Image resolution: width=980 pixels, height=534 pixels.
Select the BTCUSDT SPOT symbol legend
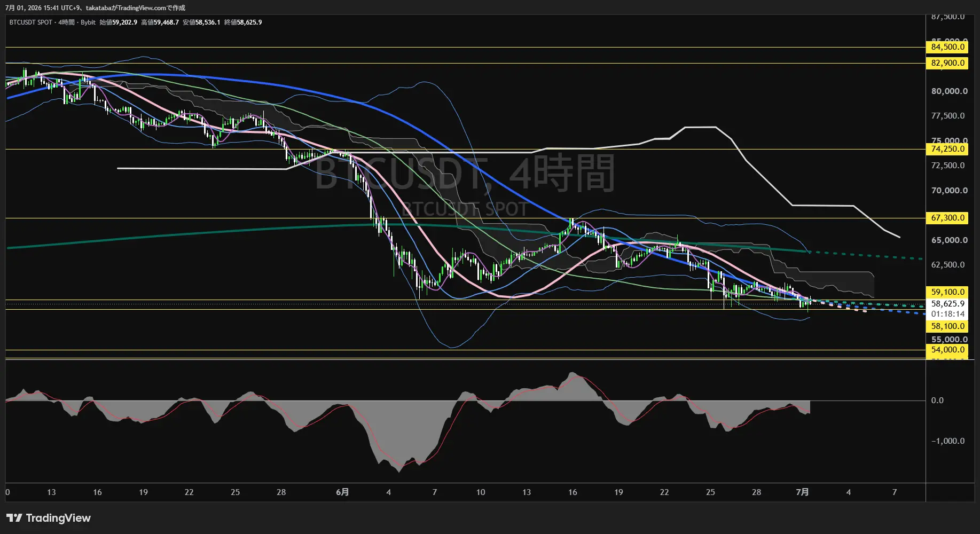pyautogui.click(x=31, y=22)
